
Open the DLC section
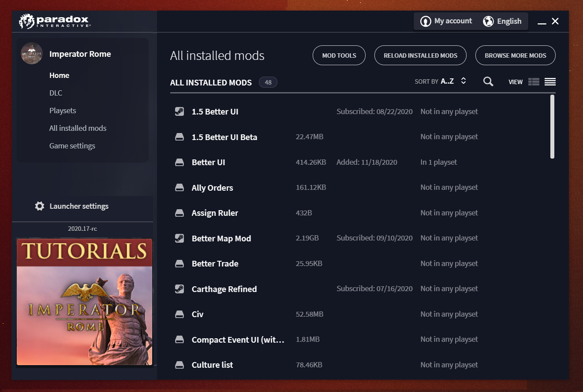tap(56, 93)
